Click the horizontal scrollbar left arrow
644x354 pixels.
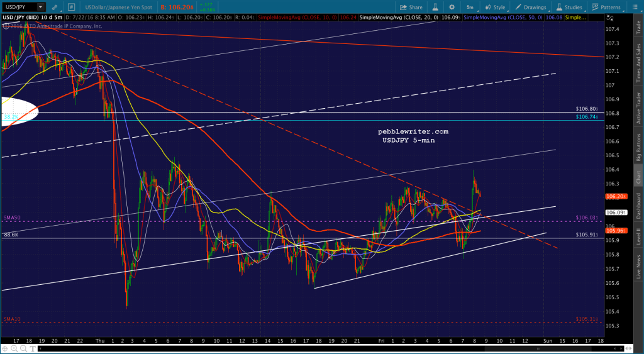click(40, 349)
